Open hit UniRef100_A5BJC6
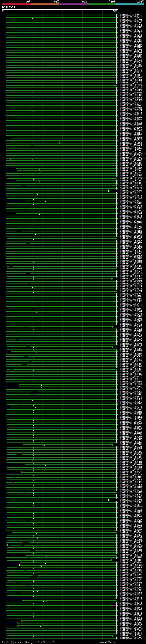Image resolution: width=146 pixels, height=644 pixels. tap(131, 369)
